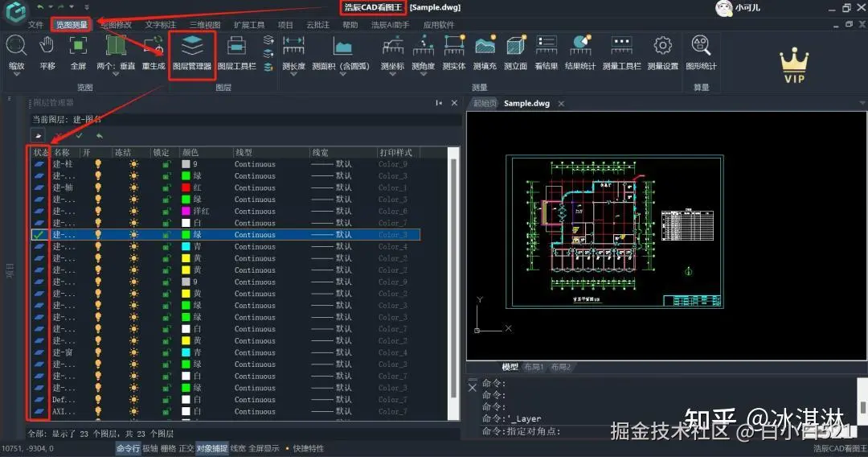The height and width of the screenshot is (457, 868).
Task: Click 快捷特性 in status bar
Action: [x=309, y=448]
